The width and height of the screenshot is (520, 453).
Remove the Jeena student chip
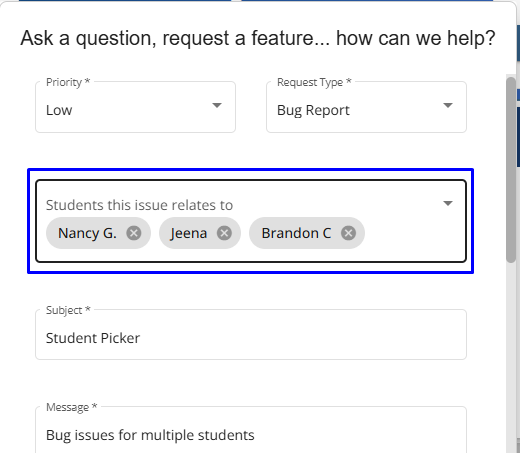(x=224, y=233)
